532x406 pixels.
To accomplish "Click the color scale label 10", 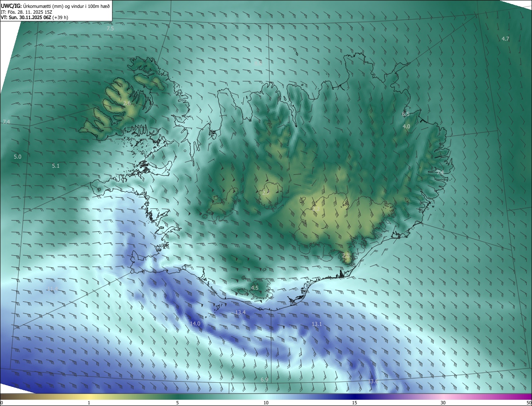I will click(x=266, y=403).
